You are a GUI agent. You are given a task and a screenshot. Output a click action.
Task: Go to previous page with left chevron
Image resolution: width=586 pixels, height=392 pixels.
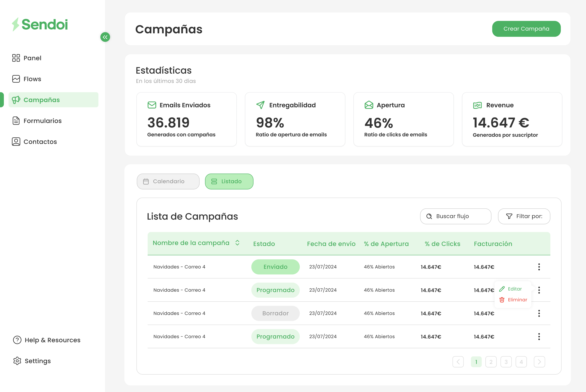pyautogui.click(x=458, y=362)
